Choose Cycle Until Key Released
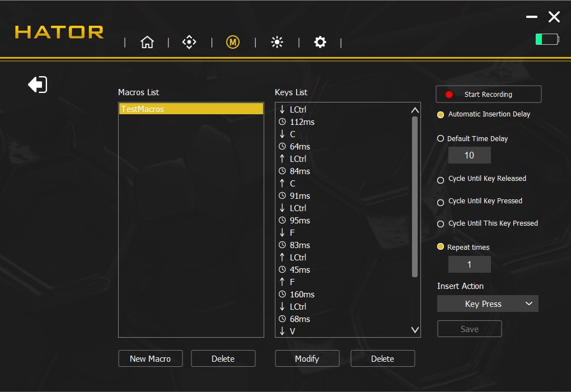Viewport: 571px width, 392px height. [x=440, y=180]
